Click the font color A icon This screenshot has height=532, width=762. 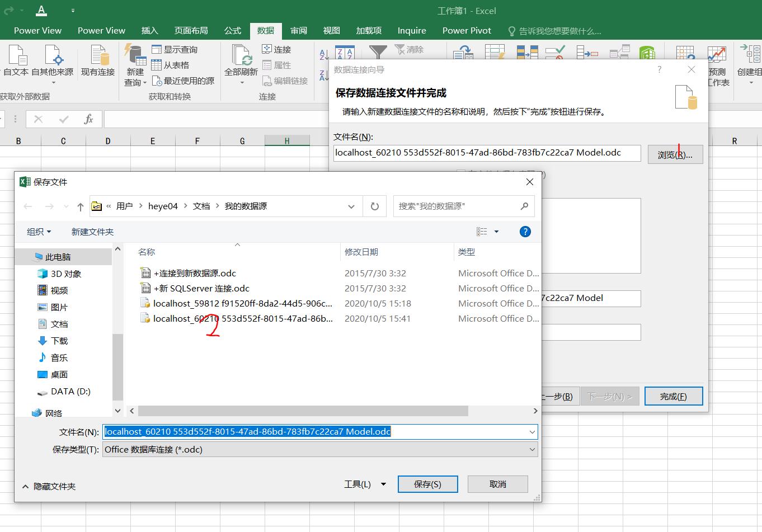(x=41, y=10)
